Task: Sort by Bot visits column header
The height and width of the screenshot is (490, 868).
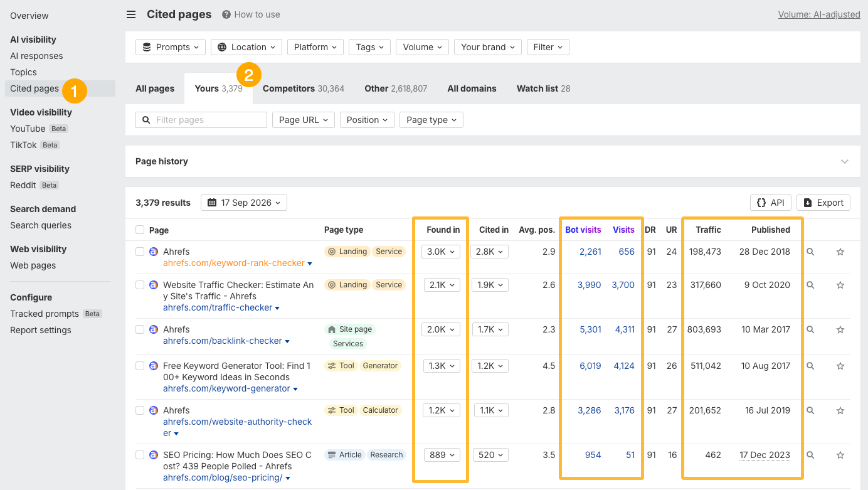Action: 583,230
